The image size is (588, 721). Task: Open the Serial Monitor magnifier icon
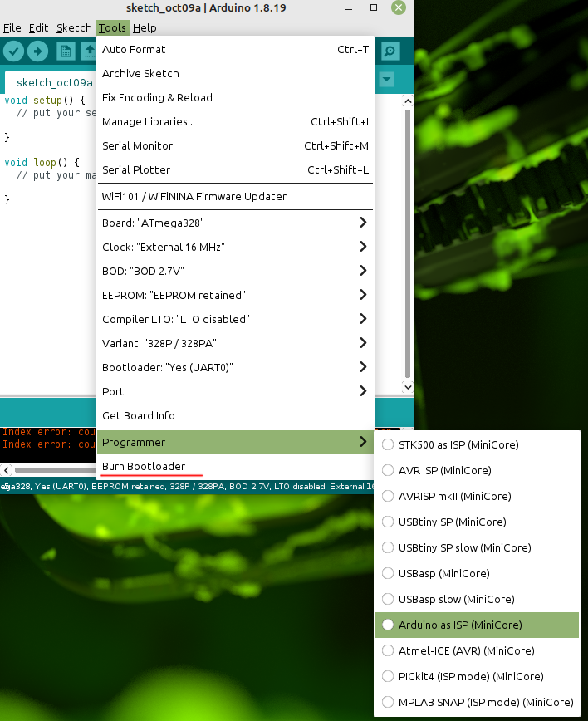390,51
